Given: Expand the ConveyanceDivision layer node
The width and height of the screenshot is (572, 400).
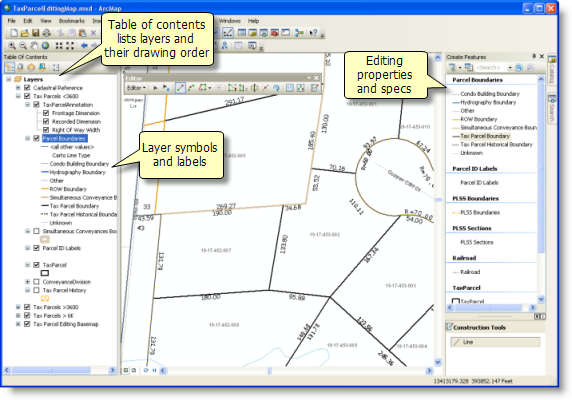Looking at the screenshot, I should [x=27, y=282].
